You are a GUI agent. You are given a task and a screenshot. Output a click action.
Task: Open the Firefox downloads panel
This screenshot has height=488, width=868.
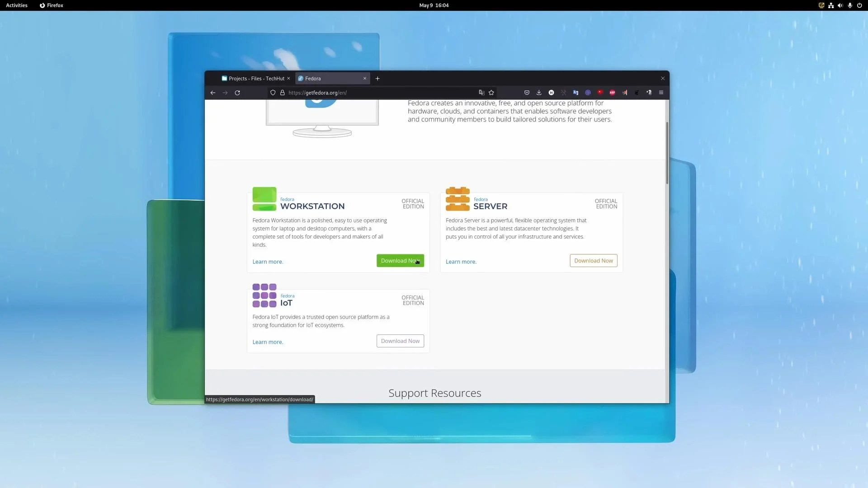(539, 93)
